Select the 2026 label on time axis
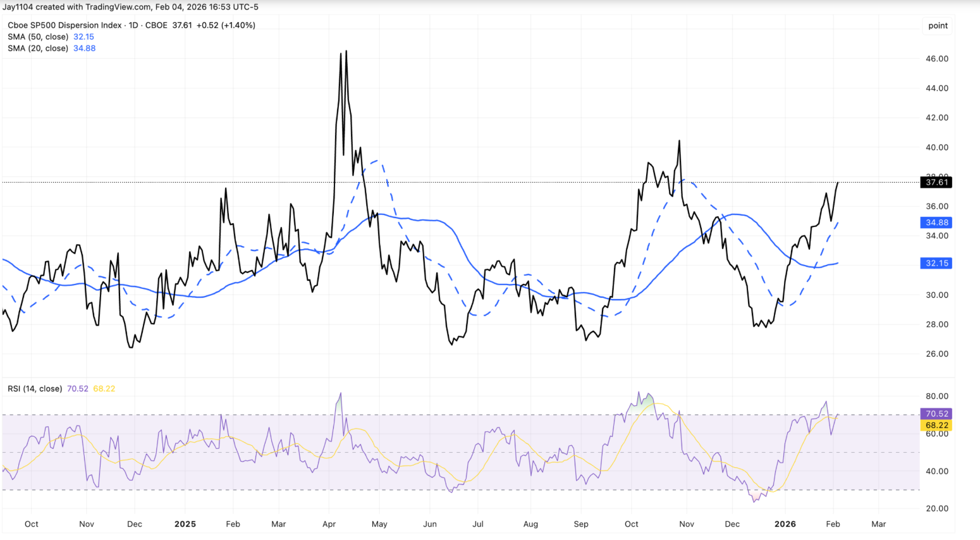980x540 pixels. [x=786, y=524]
